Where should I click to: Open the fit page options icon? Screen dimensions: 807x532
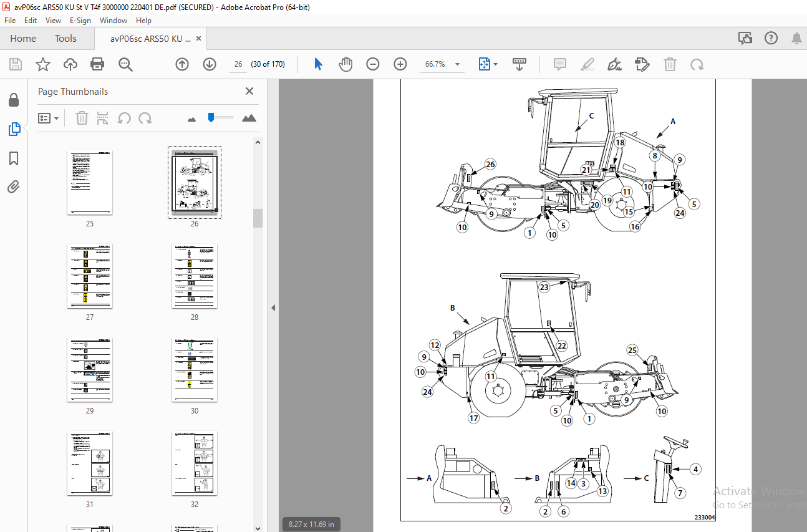[x=485, y=64]
